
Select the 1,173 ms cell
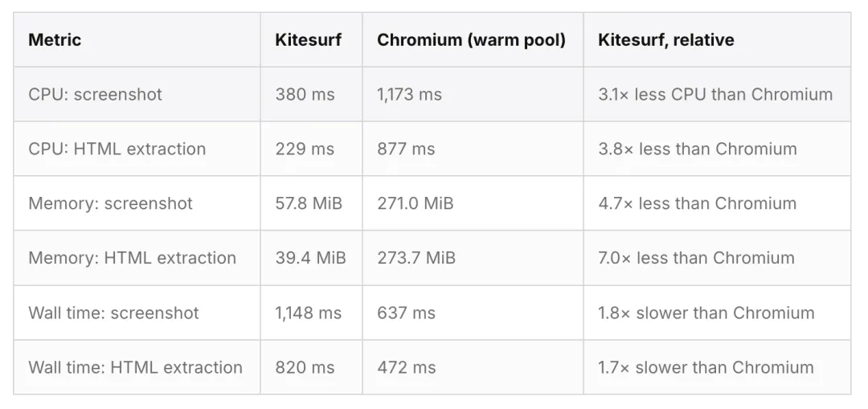tap(410, 95)
